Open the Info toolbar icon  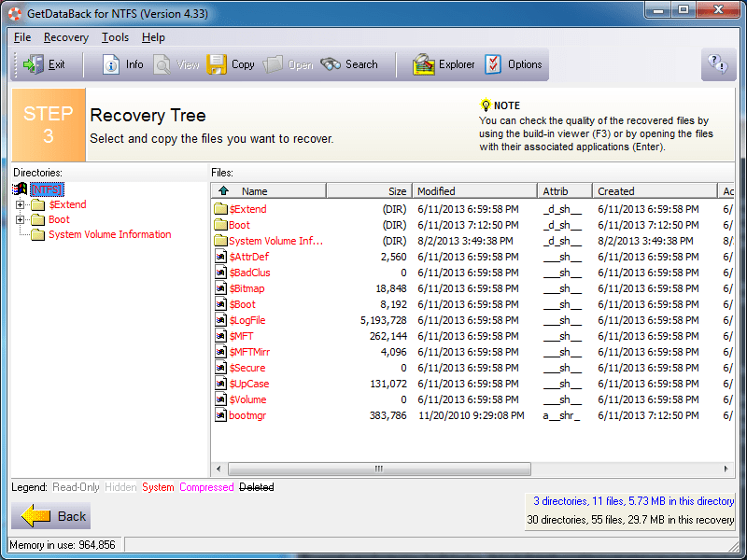[111, 64]
